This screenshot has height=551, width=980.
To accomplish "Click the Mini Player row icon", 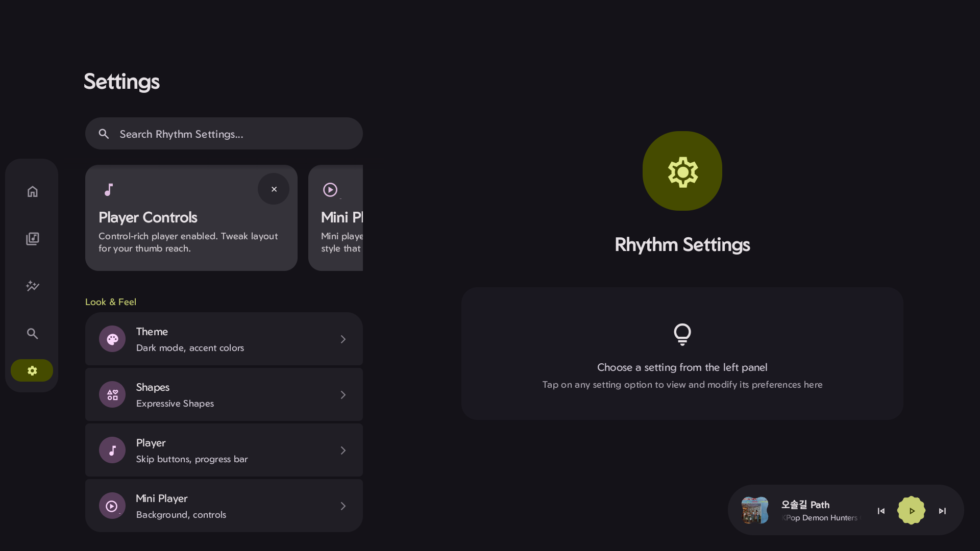I will [x=112, y=506].
